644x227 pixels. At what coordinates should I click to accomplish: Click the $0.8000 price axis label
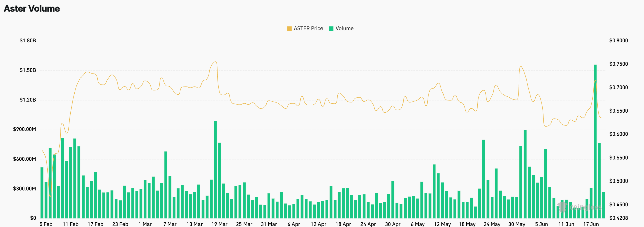[618, 41]
